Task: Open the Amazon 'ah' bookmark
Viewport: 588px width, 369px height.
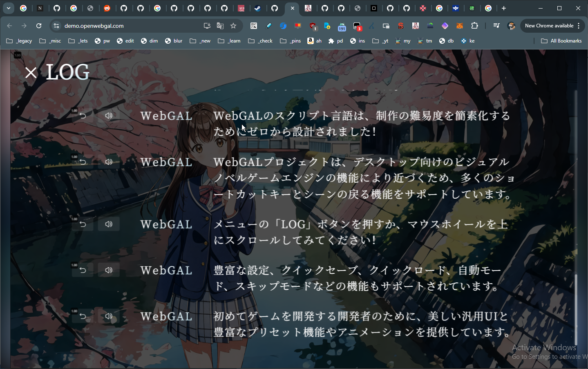Action: [315, 41]
